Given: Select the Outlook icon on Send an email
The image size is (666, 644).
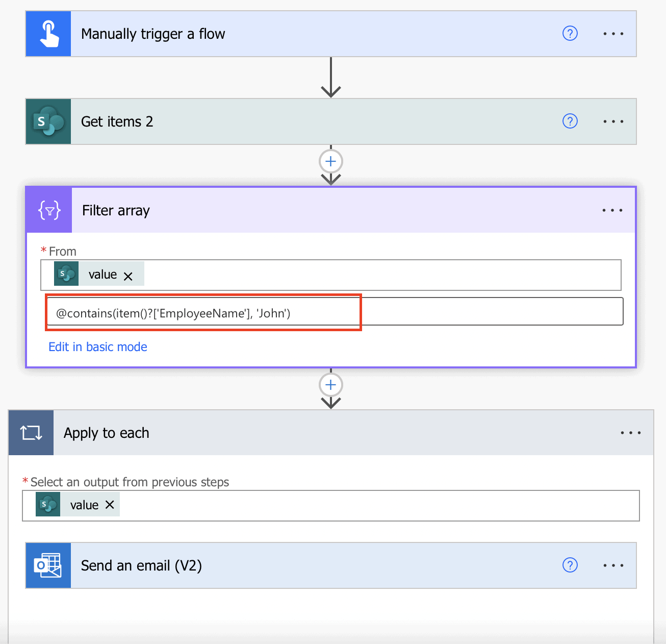Looking at the screenshot, I should pos(48,565).
